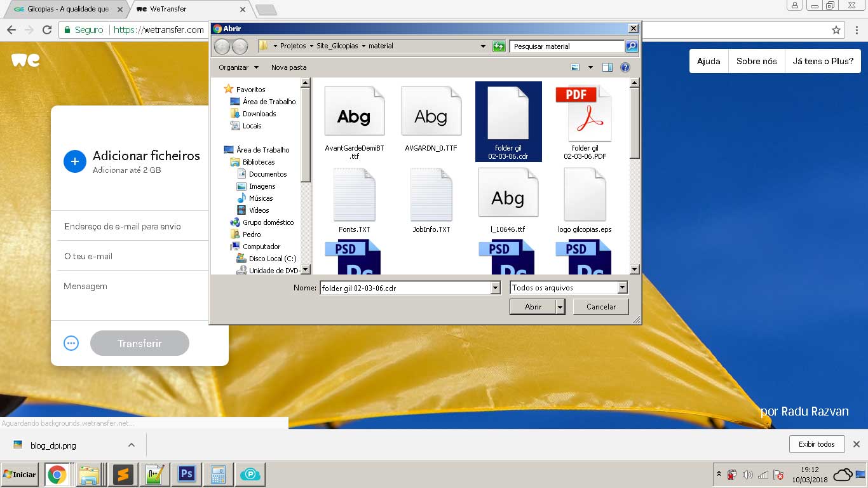Click the WeTransfer logo
Screen dimensions: 868x488
coord(25,60)
